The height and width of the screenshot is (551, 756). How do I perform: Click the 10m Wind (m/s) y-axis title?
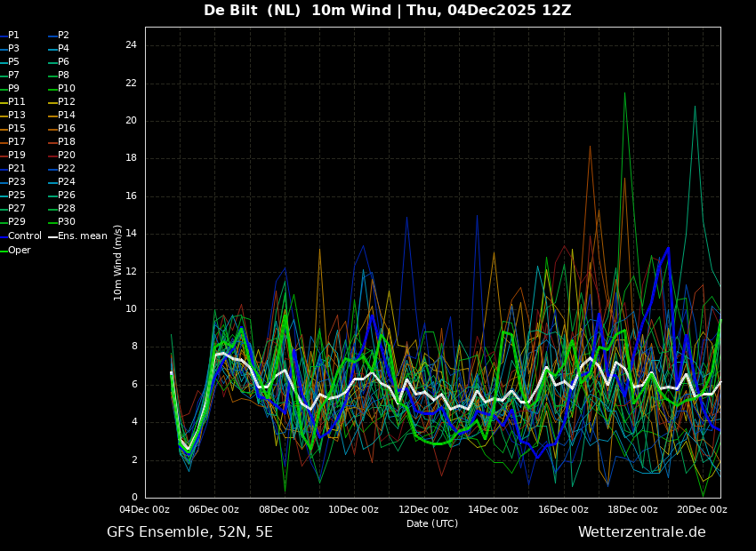(118, 262)
